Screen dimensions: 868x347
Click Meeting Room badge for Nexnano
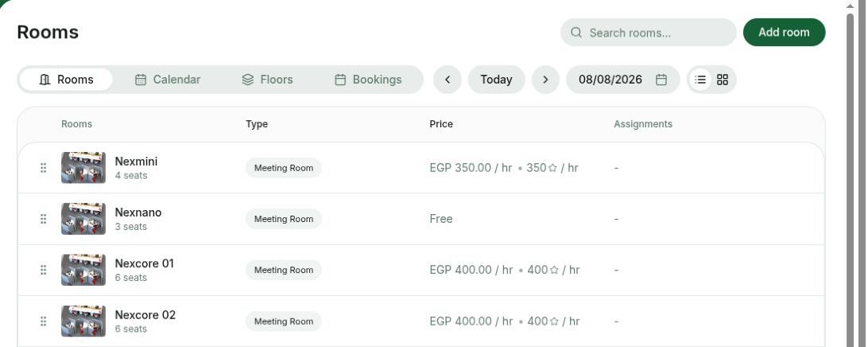[284, 219]
